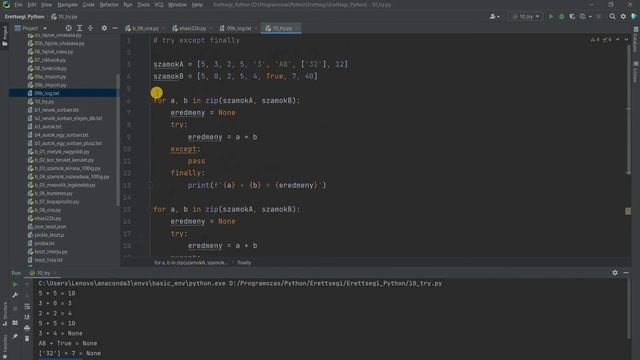
Task: Run the 10_try configuration with green play icon
Action: pos(551,17)
